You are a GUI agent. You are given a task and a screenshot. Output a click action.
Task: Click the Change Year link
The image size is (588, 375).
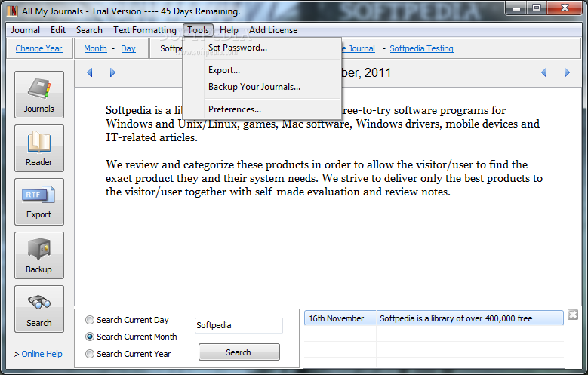39,48
